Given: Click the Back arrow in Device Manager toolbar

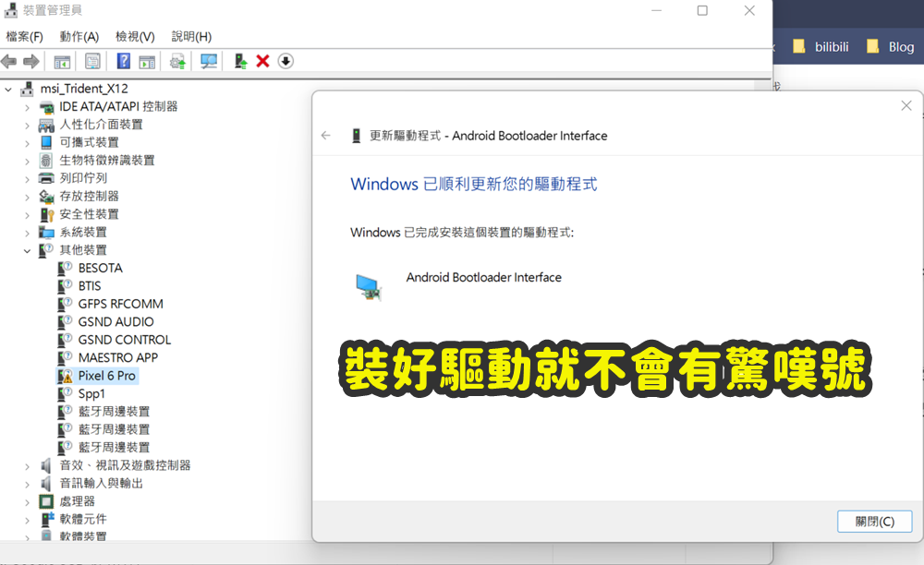Looking at the screenshot, I should [x=9, y=61].
